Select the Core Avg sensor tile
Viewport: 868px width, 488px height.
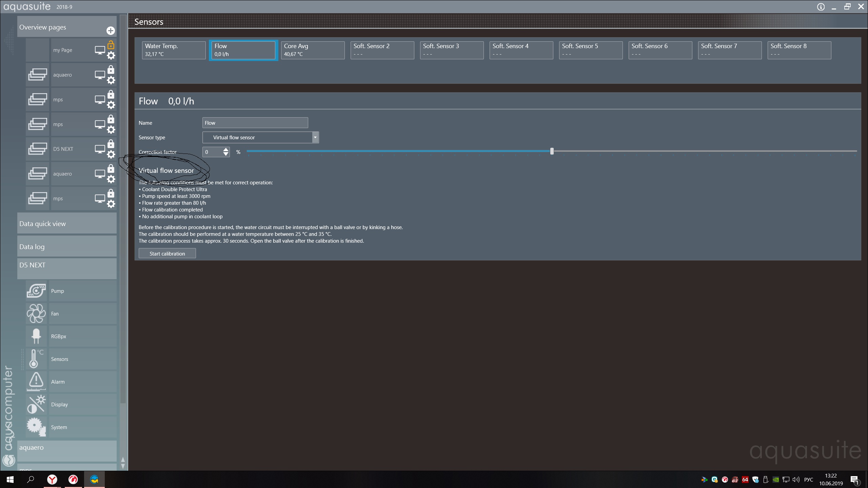[x=312, y=50]
